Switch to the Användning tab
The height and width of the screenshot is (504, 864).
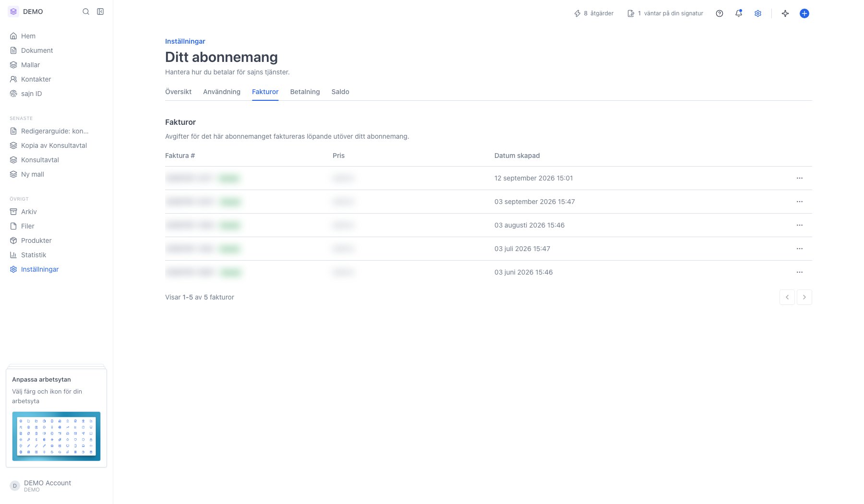click(222, 92)
